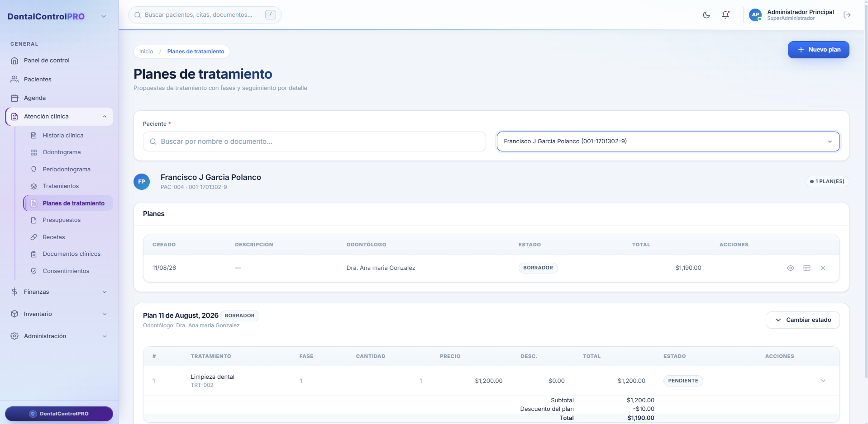Click the Inventario box icon
868x424 pixels.
point(14,314)
